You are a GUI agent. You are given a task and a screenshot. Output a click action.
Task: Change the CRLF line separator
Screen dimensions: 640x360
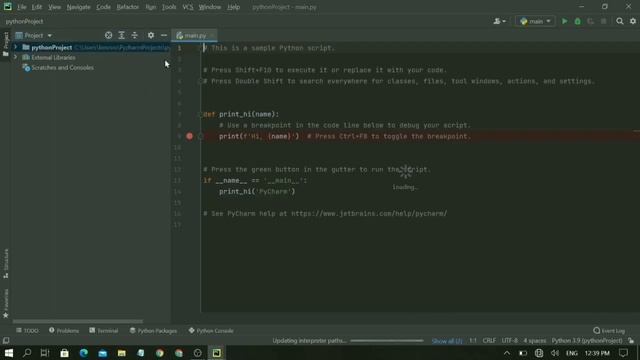[489, 341]
